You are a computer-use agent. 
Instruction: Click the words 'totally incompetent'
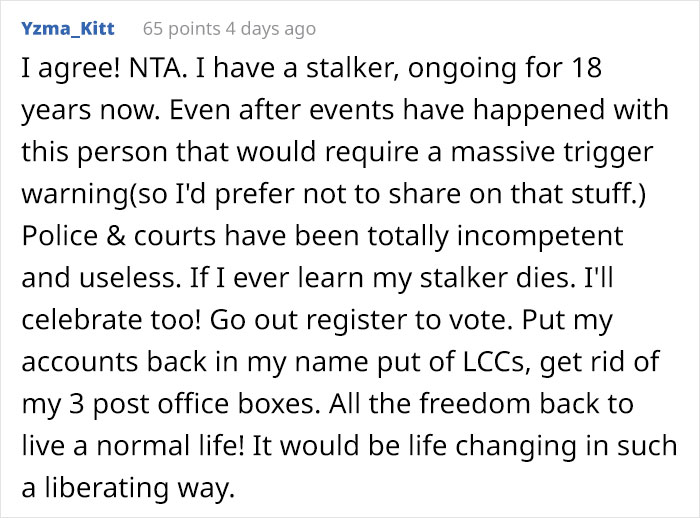tap(522, 237)
